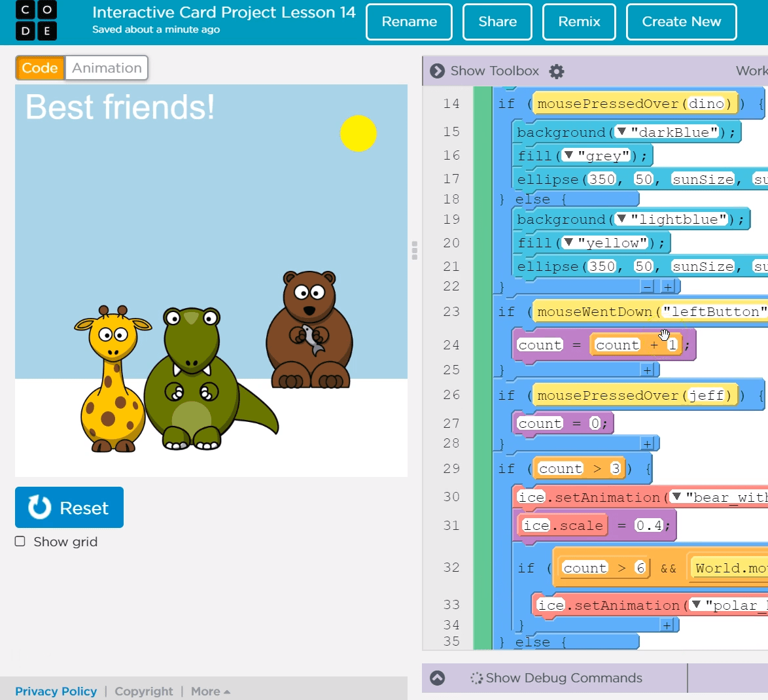Click the Create New button
The width and height of the screenshot is (768, 700).
click(x=681, y=22)
